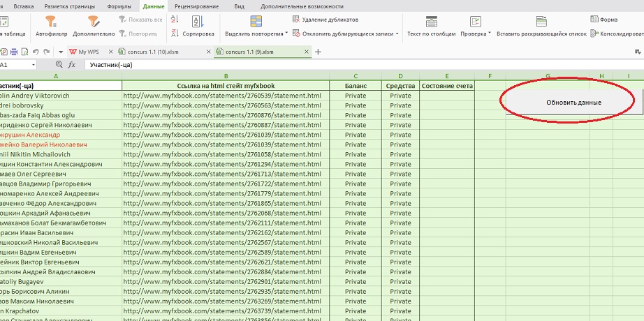Click the Баланс header cell
644x321 pixels.
[x=356, y=86]
